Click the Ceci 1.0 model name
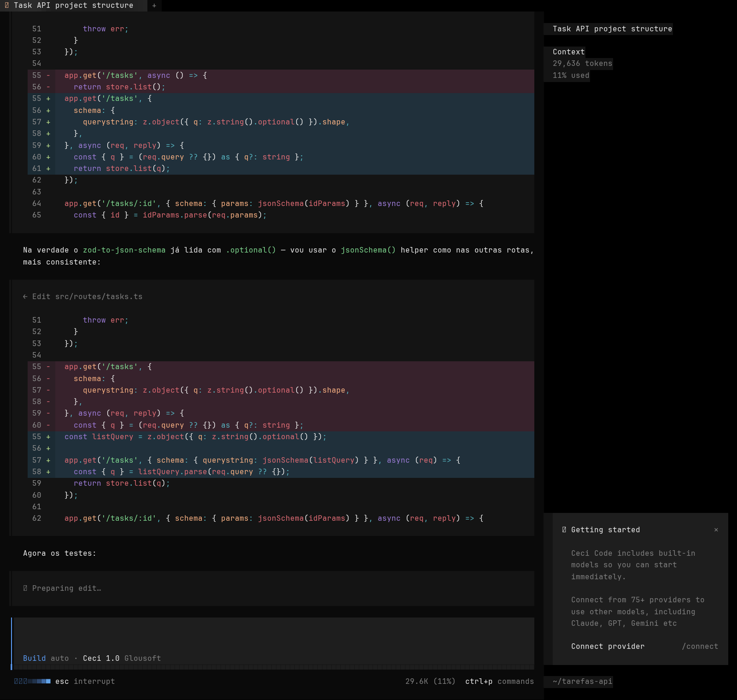Image resolution: width=737 pixels, height=700 pixels. [101, 659]
